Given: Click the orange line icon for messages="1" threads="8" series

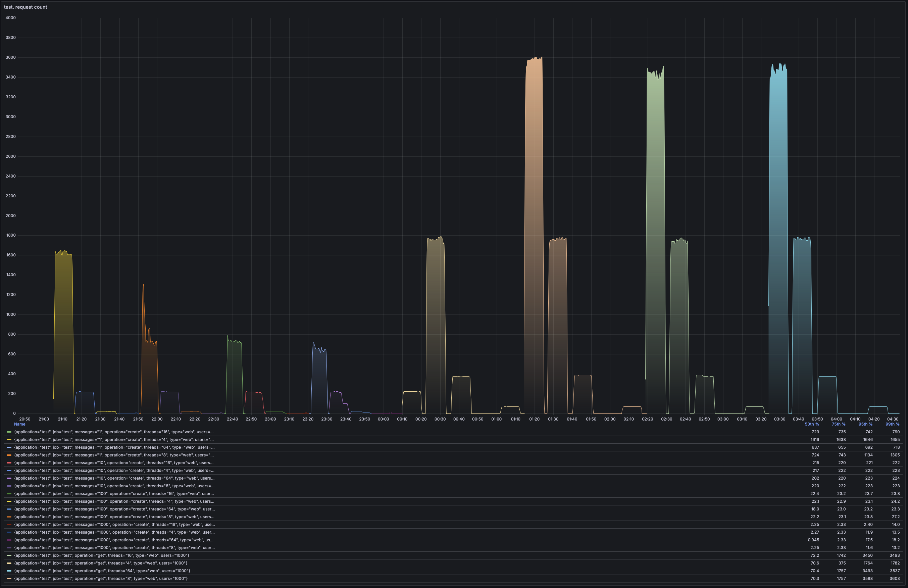Looking at the screenshot, I should pyautogui.click(x=8, y=455).
